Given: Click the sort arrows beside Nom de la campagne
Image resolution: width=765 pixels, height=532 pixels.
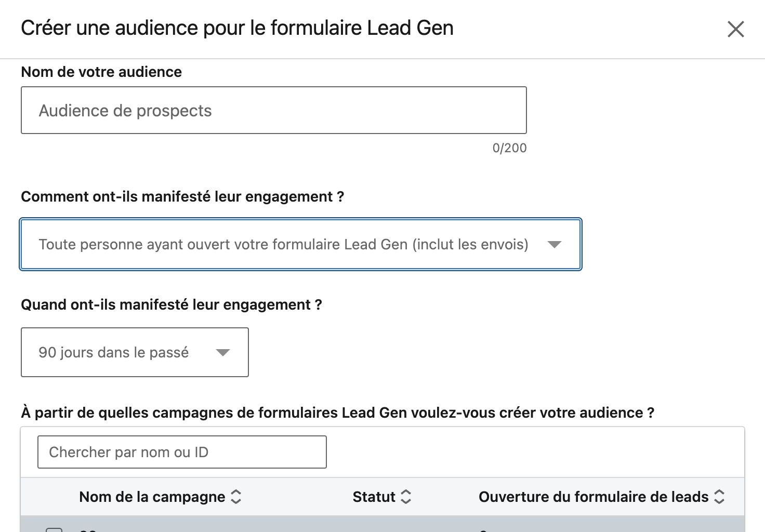Looking at the screenshot, I should pyautogui.click(x=236, y=497).
